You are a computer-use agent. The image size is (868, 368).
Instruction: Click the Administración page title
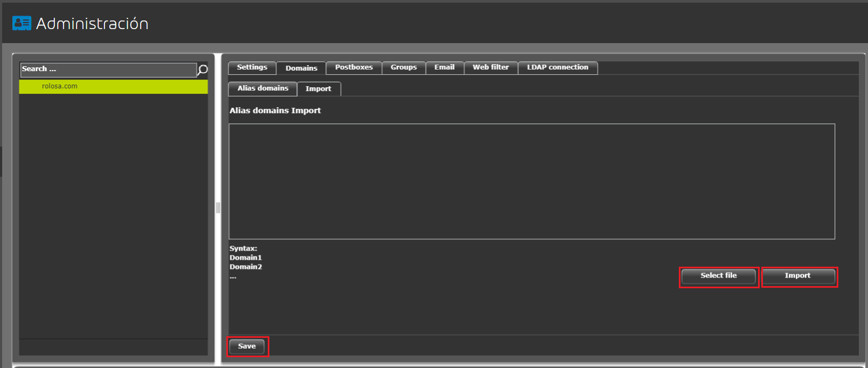tap(92, 24)
